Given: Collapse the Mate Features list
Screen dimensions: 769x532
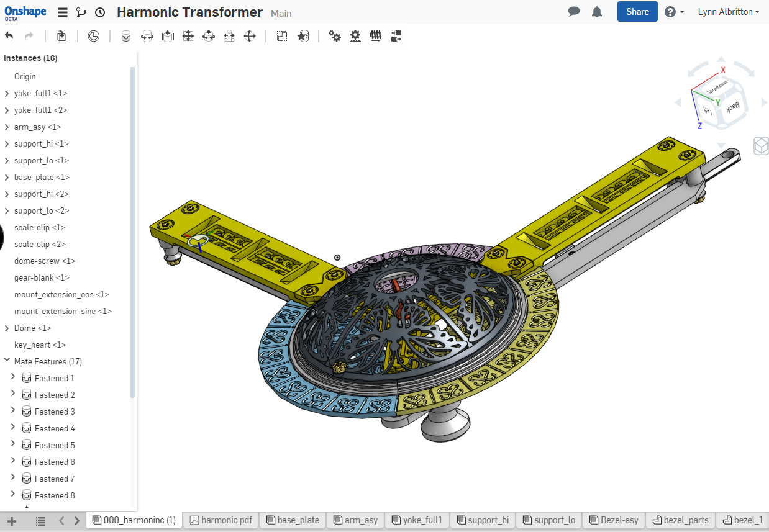Looking at the screenshot, I should pyautogui.click(x=7, y=361).
